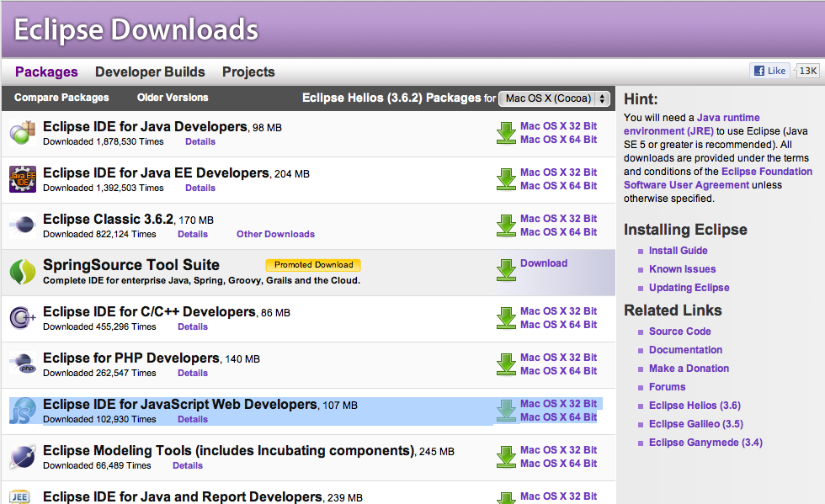Download Eclipse Classic Mac OS X 64 Bit
Screen dimensions: 825x504
coord(558,232)
